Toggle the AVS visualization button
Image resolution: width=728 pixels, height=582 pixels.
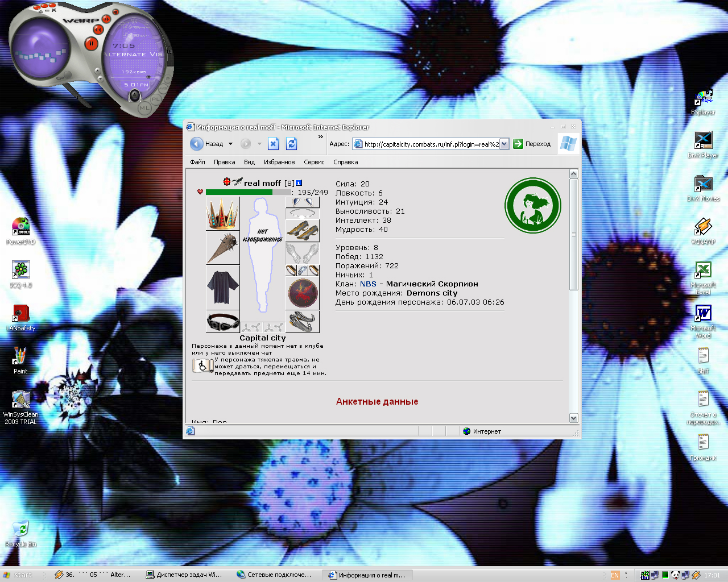(x=163, y=89)
